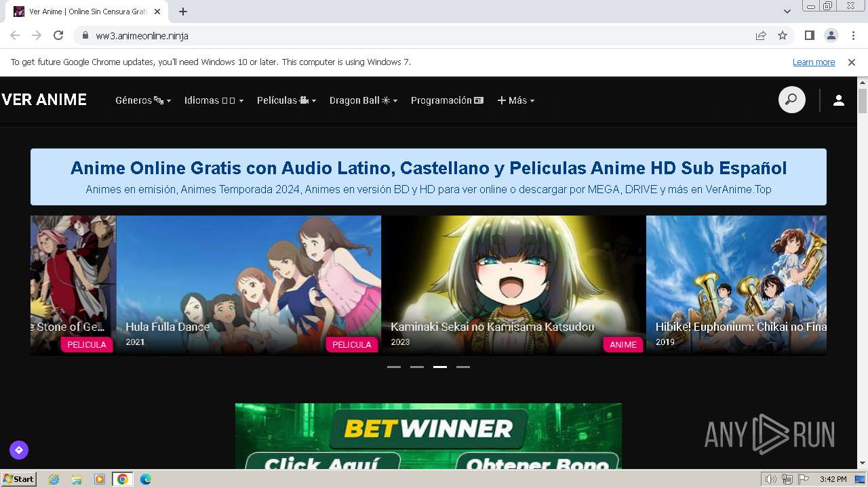868x488 pixels.
Task: Click the purple floating widget icon
Action: [19, 450]
